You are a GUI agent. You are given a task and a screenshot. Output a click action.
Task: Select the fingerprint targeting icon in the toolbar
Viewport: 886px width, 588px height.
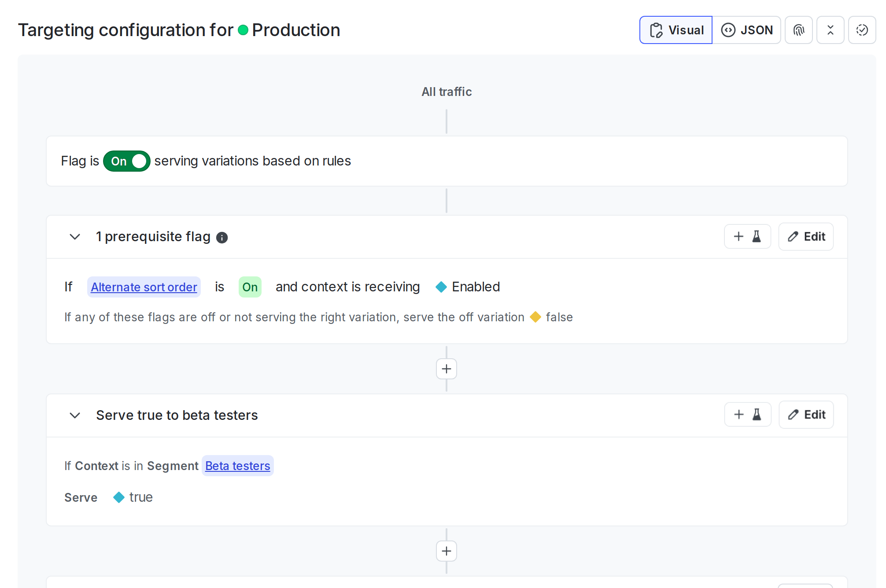799,30
